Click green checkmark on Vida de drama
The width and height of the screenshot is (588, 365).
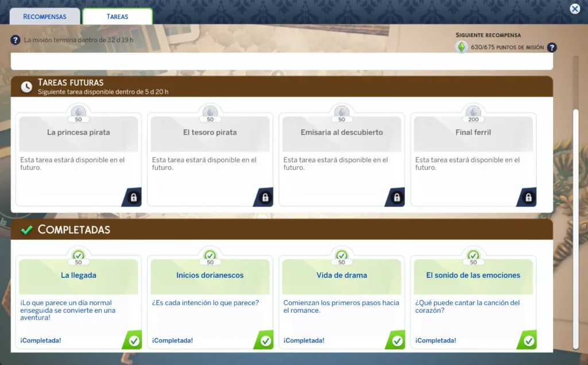[397, 341]
